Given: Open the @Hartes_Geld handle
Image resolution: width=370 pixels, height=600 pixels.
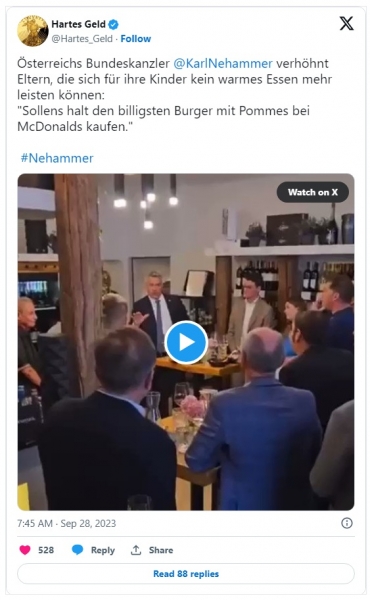Looking at the screenshot, I should point(82,39).
